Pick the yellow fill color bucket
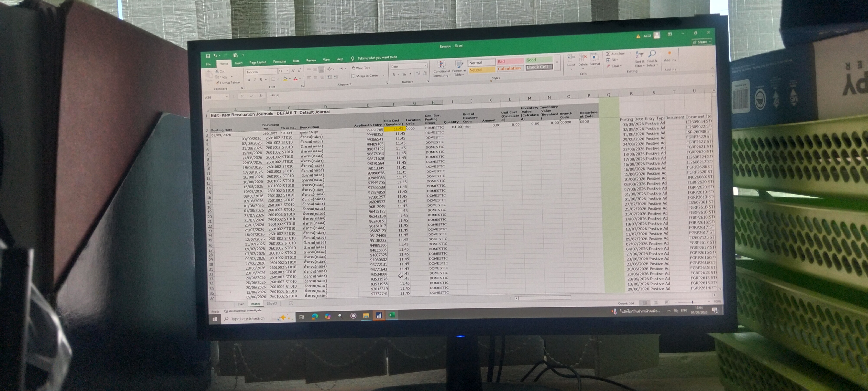 click(285, 79)
